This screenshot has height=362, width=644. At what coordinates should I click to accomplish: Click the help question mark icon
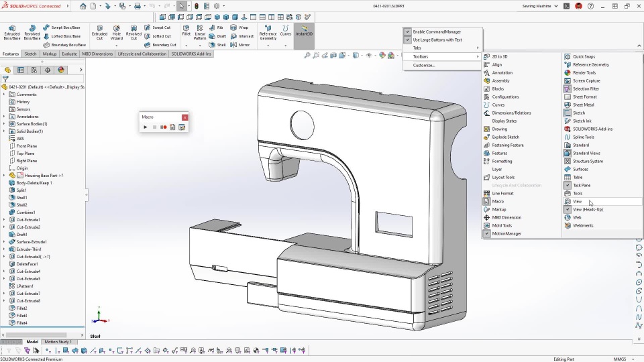(x=590, y=6)
